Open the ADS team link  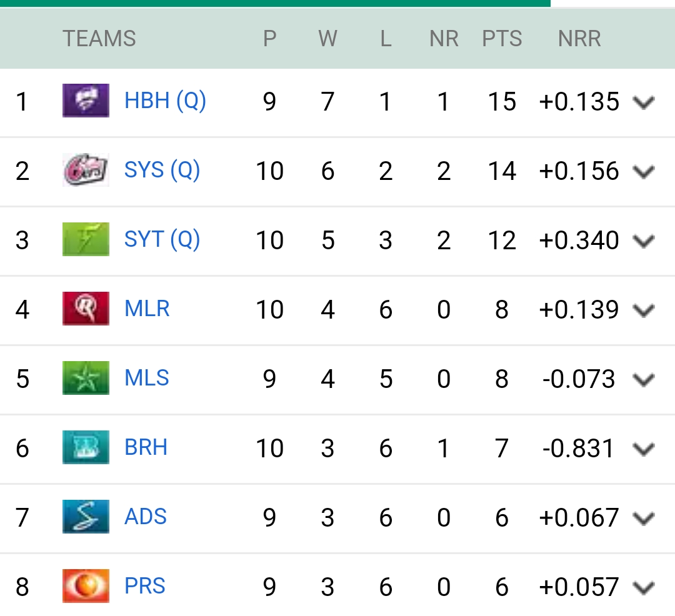click(146, 517)
